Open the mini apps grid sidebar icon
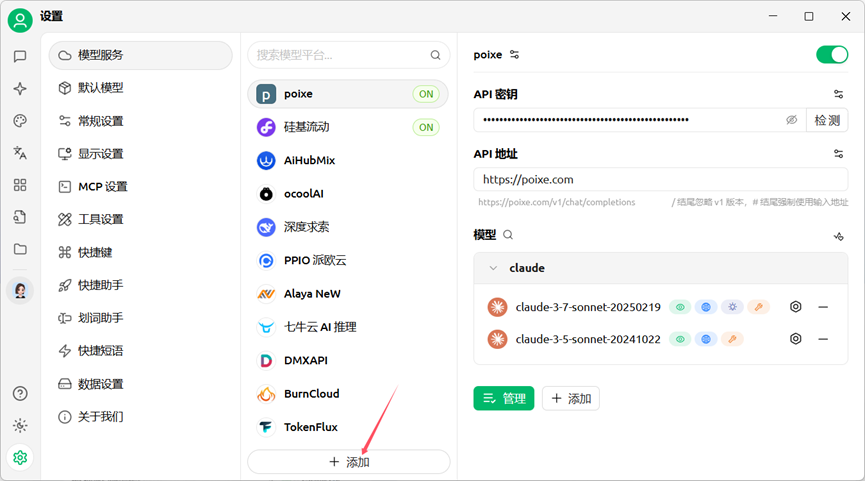Screen dimensions: 865x481 pyautogui.click(x=20, y=185)
